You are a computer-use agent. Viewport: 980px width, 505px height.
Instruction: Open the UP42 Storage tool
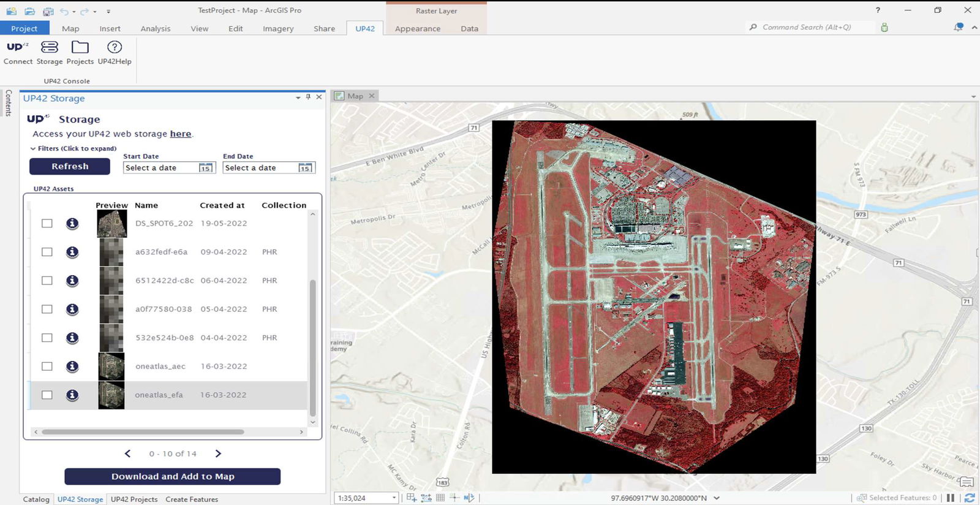point(50,53)
